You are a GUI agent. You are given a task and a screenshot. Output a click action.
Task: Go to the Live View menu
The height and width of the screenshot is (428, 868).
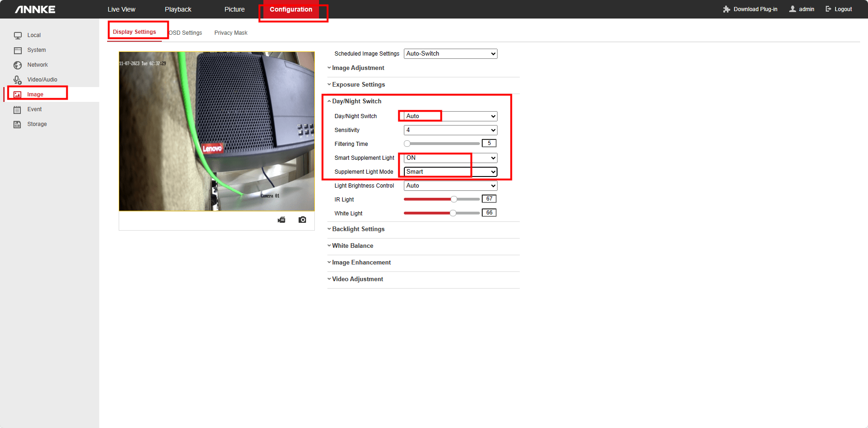121,9
